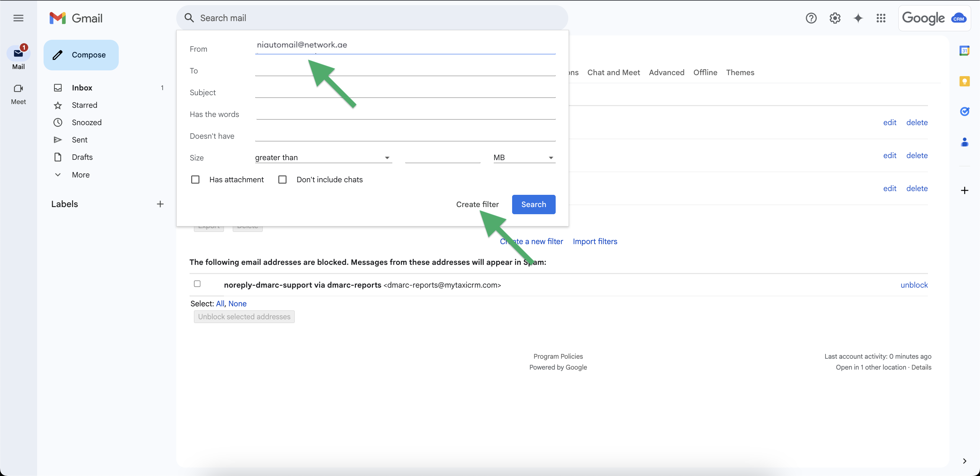Open Mail from the left rail
This screenshot has height=476, width=980.
tap(18, 58)
